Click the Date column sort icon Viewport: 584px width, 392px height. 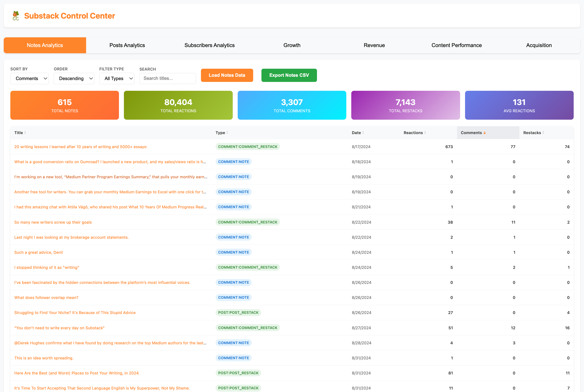pos(363,133)
